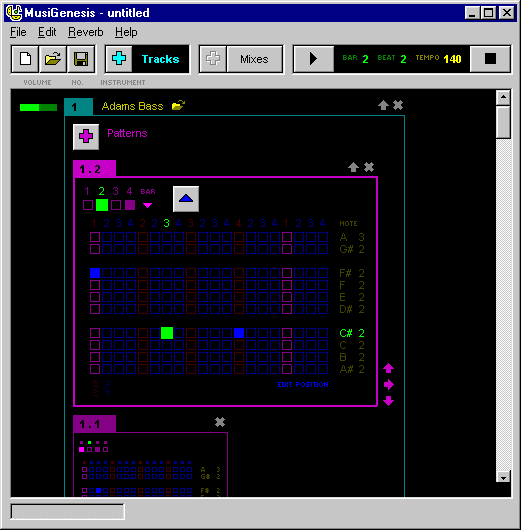Viewport: 521px width, 530px height.
Task: Toggle the filled blue F# 2 note cell
Action: [x=95, y=273]
